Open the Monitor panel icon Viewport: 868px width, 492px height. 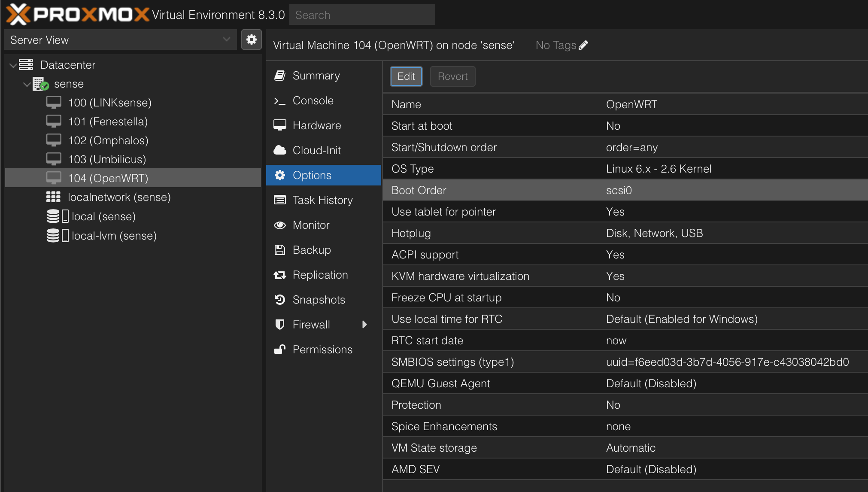coord(280,225)
